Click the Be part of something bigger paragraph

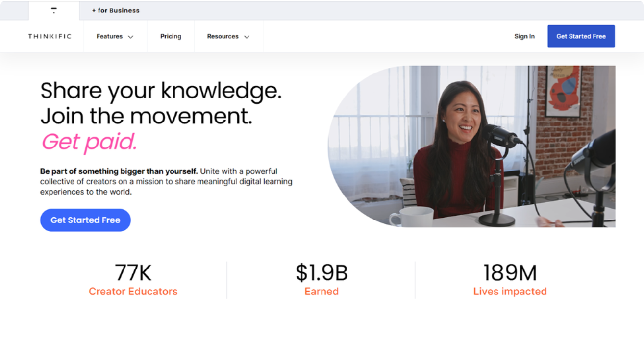point(166,182)
